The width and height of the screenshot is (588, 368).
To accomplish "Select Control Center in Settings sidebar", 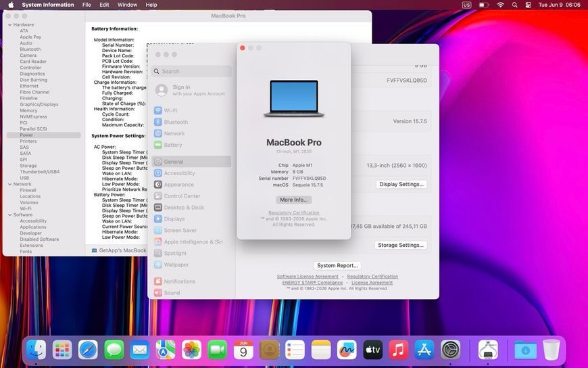I will 191,196.
